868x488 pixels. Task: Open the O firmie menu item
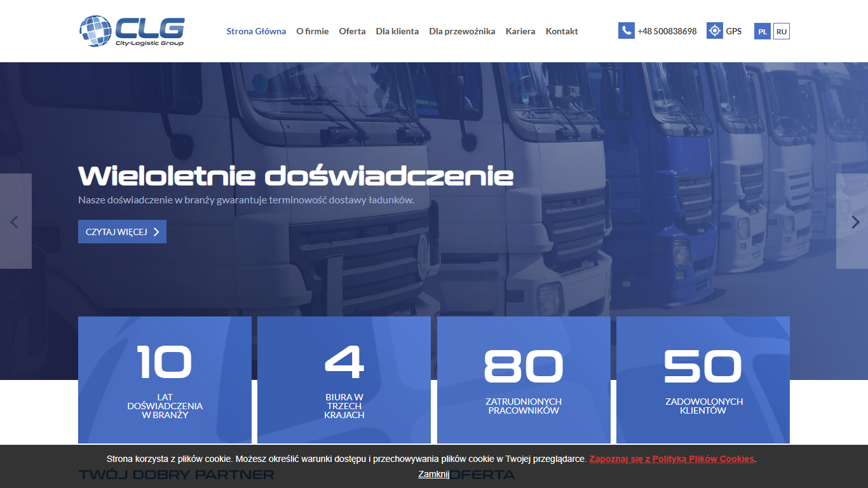tap(313, 31)
